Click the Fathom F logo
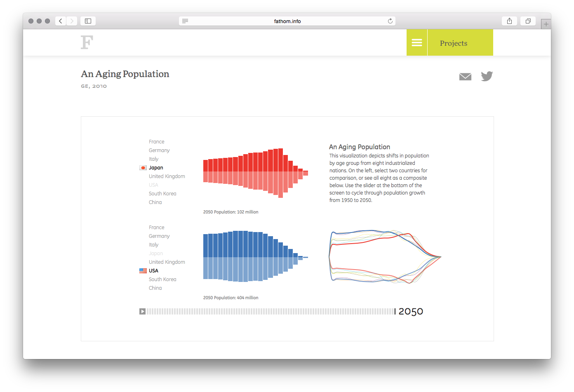This screenshot has width=574, height=392. [87, 42]
